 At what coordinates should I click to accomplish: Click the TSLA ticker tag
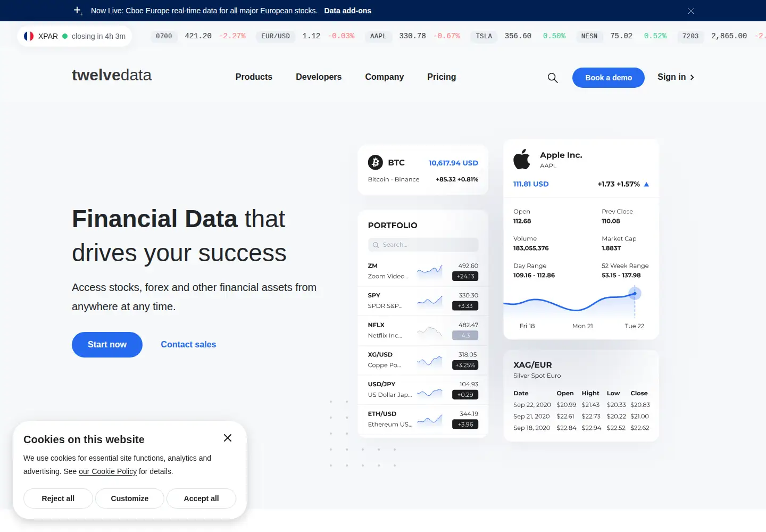tap(484, 36)
